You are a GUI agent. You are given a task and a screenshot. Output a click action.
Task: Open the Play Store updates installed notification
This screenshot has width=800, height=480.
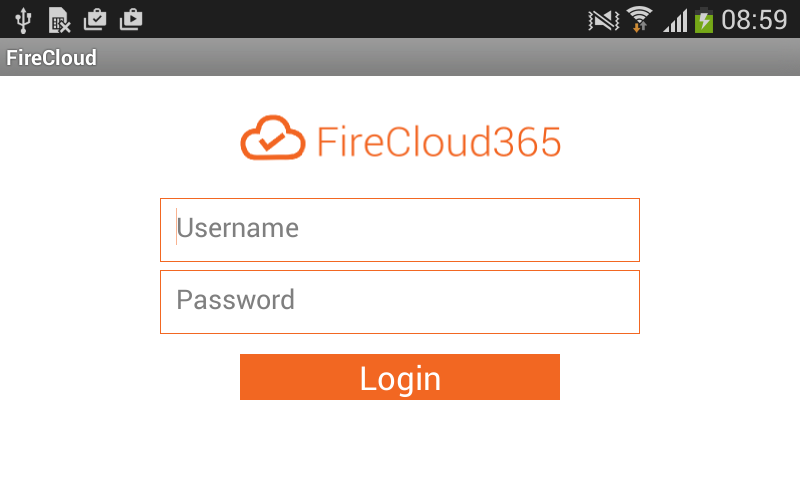coord(95,19)
